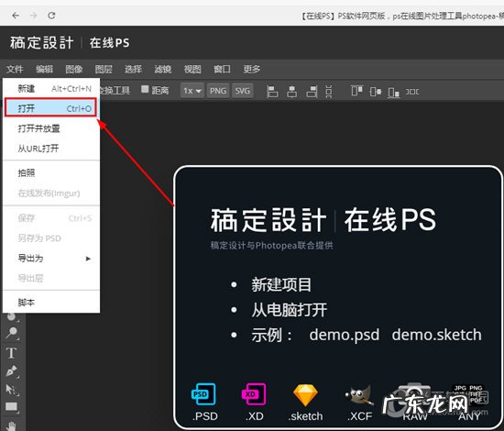Screen dimensions: 504x431
Task: Choose 导出层 menu entry
Action: pos(51,278)
